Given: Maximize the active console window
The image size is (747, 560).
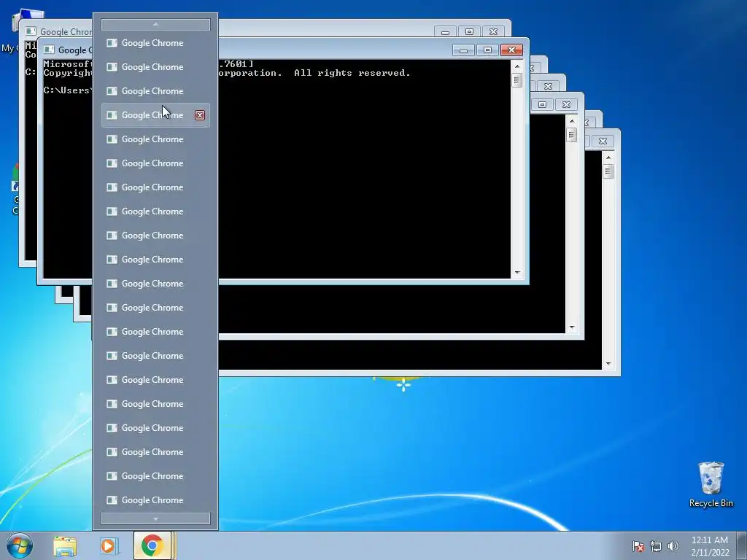Looking at the screenshot, I should click(487, 50).
